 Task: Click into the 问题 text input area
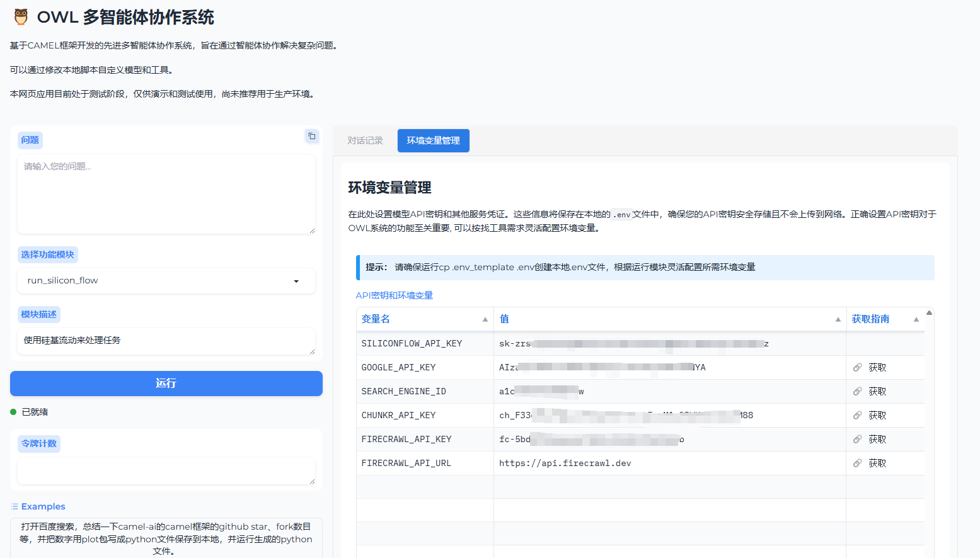[166, 194]
